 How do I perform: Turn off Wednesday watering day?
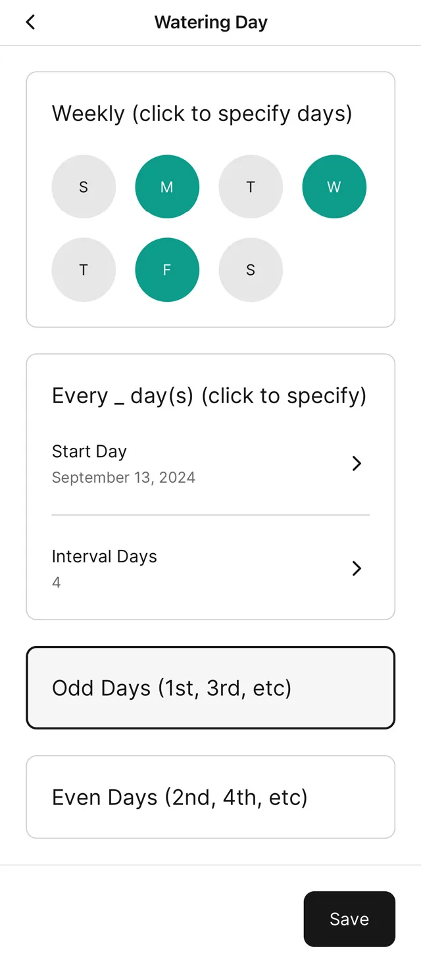334,187
